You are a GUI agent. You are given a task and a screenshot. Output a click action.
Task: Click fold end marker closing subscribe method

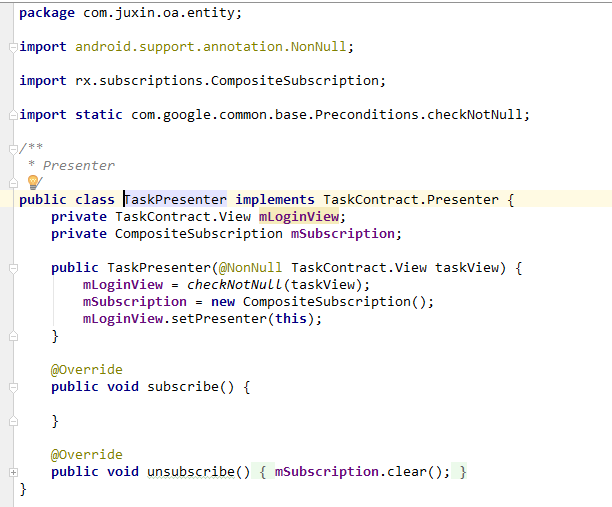click(13, 421)
